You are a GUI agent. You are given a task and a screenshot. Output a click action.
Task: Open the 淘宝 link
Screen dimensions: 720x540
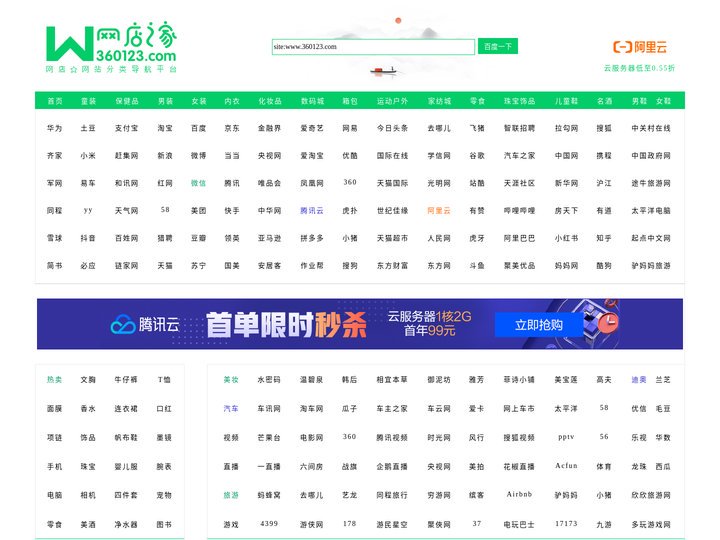[x=165, y=128]
